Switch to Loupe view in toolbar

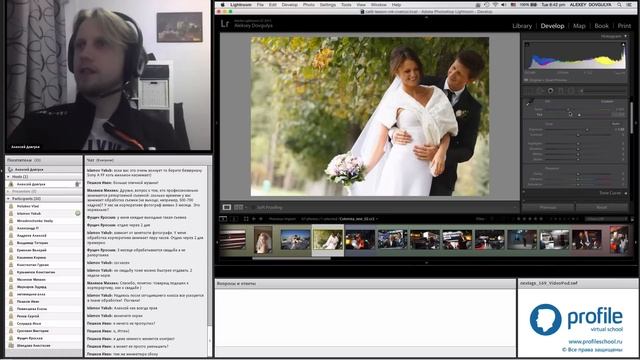(x=227, y=207)
